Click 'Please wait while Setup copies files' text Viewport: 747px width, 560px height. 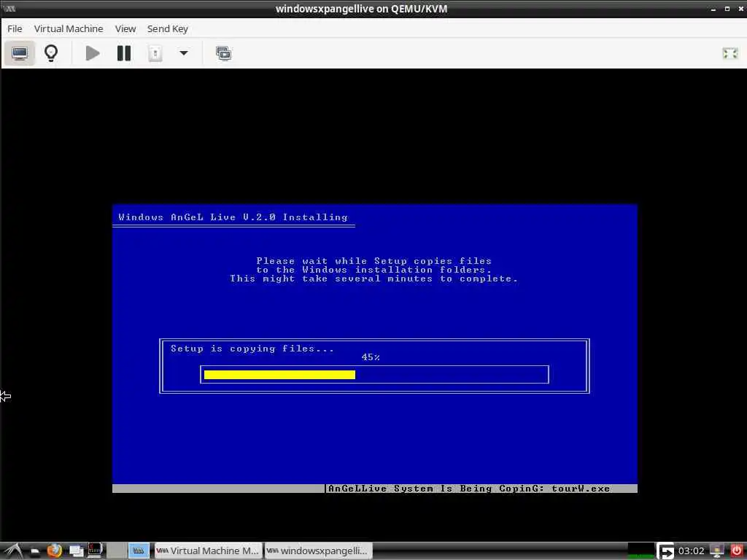tap(374, 261)
